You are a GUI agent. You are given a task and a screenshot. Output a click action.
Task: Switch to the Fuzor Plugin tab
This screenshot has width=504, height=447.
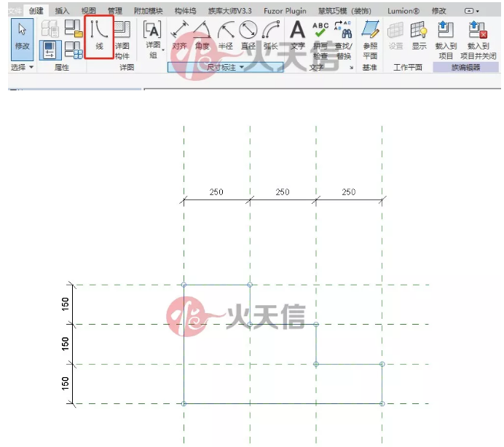pos(285,11)
